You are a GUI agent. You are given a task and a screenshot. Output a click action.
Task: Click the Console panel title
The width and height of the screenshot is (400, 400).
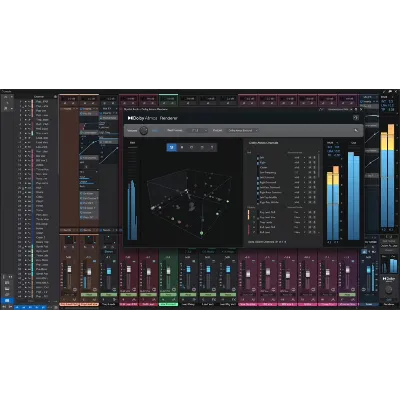point(6,91)
